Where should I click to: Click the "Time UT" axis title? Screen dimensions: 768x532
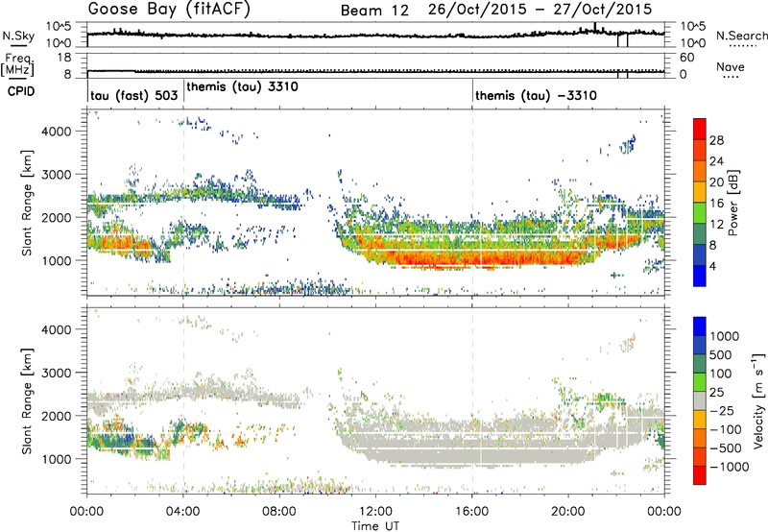[x=375, y=525]
